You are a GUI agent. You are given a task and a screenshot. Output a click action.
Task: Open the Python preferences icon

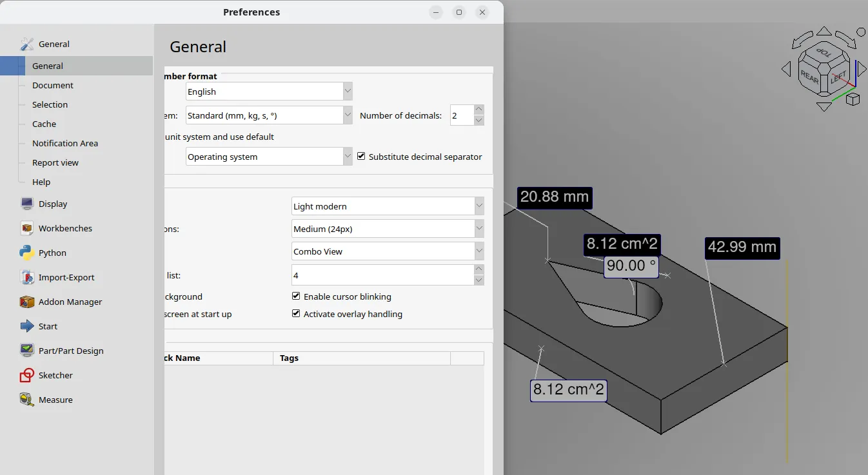[x=27, y=253]
